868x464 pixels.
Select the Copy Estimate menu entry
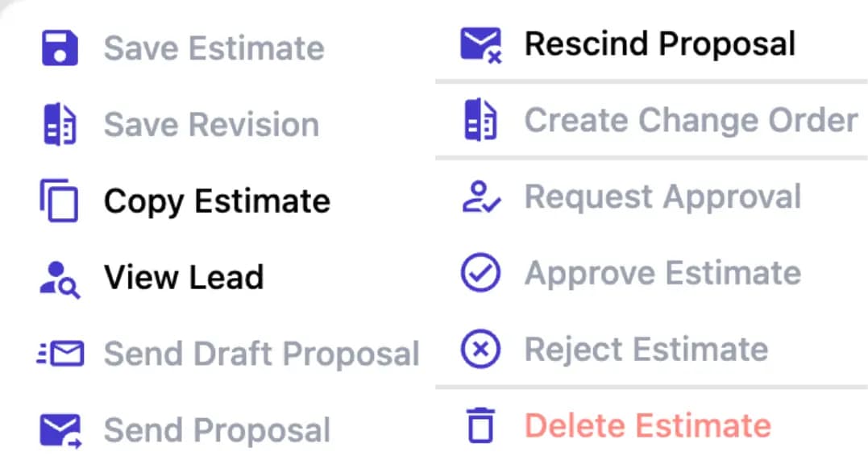215,201
